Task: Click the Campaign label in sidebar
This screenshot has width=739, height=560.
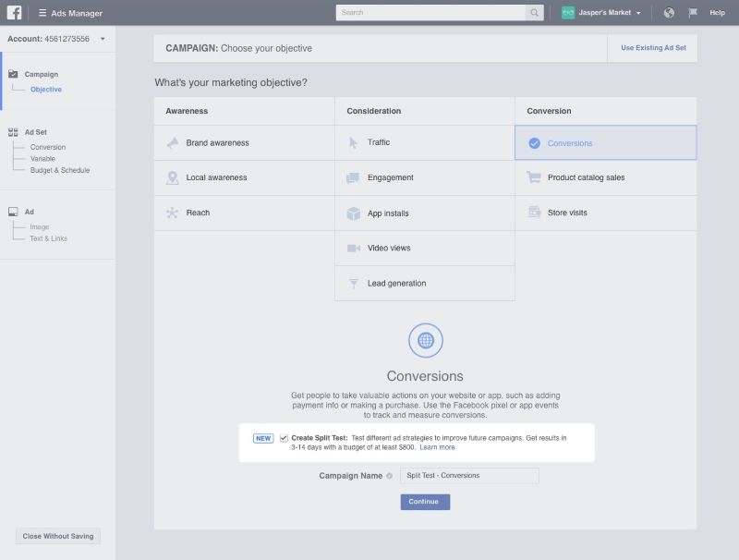Action: [x=42, y=74]
